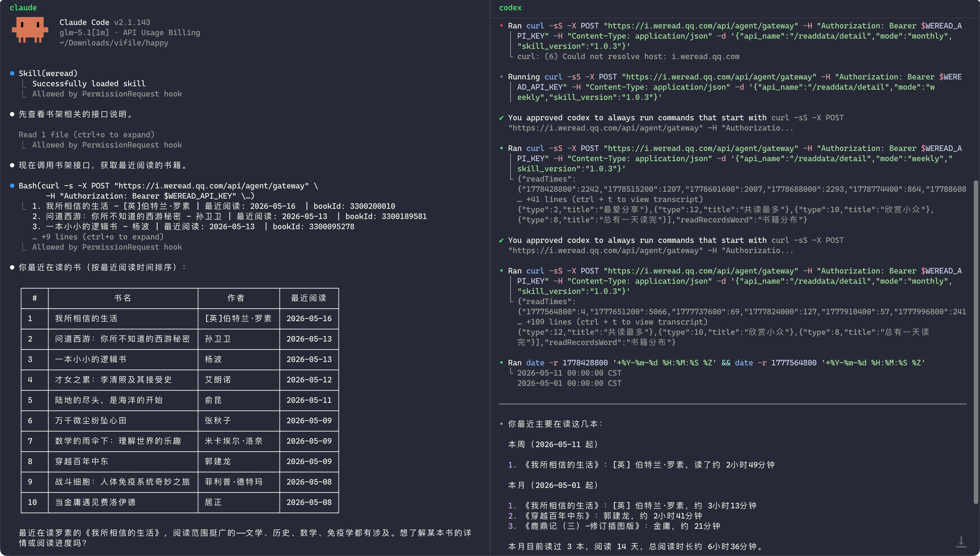Click the '作者' table header
The height and width of the screenshot is (556, 980).
pos(236,298)
